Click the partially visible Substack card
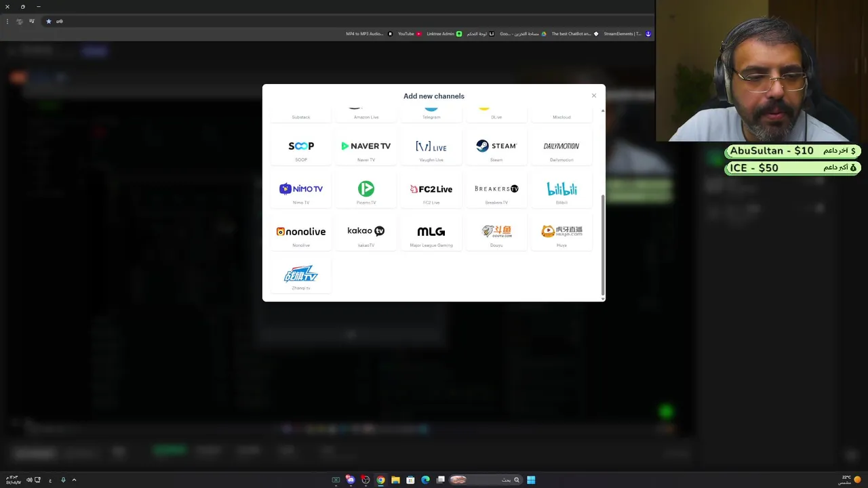The image size is (868, 488). click(x=301, y=115)
